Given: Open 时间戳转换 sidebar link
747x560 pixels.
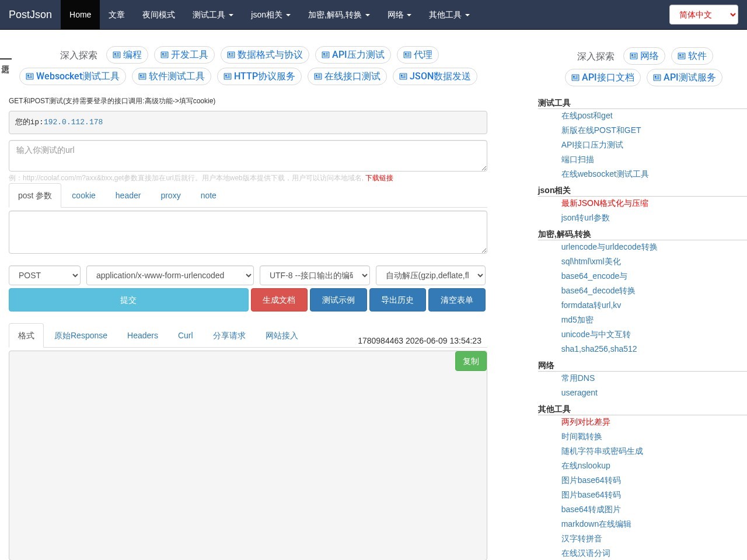Looking at the screenshot, I should click(581, 436).
